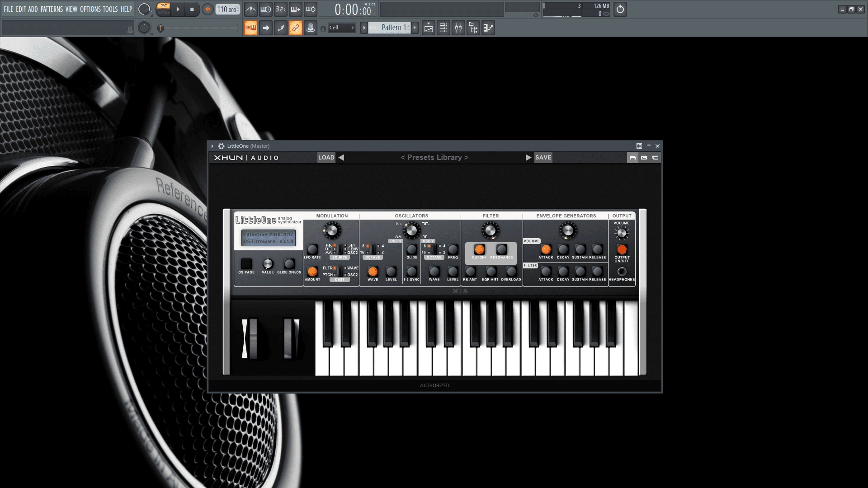Open the Playlist window icon
This screenshot has height=488, width=868.
429,28
